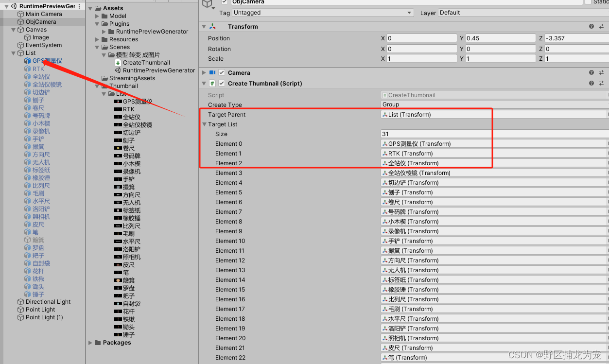Click the Canvas object cube icon
This screenshot has height=364, width=609.
(x=21, y=30)
